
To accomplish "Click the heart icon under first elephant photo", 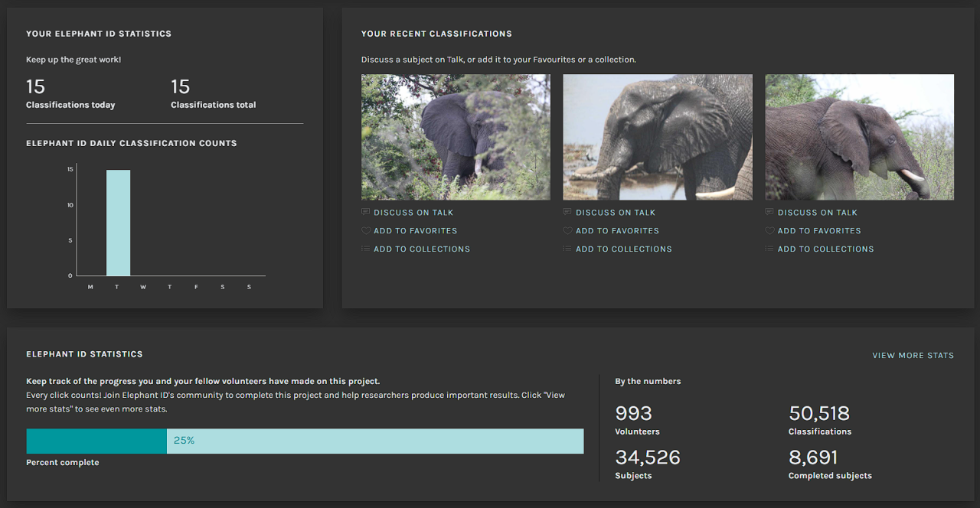I will coord(365,230).
